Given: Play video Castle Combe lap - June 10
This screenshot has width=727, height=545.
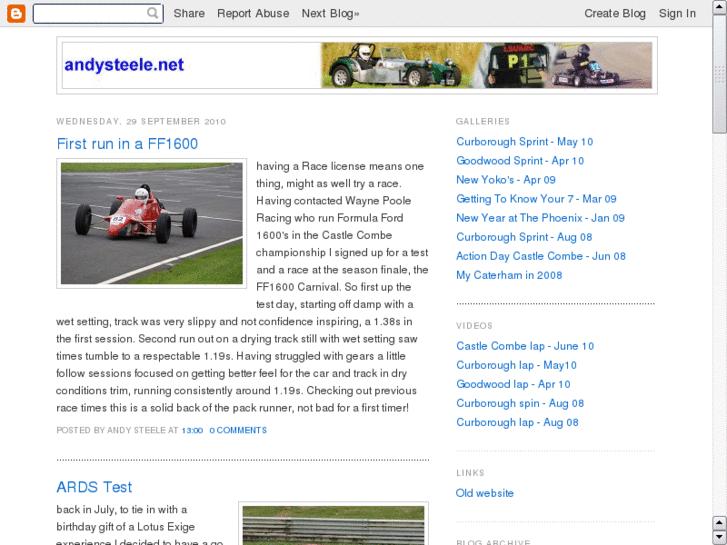Looking at the screenshot, I should click(525, 346).
